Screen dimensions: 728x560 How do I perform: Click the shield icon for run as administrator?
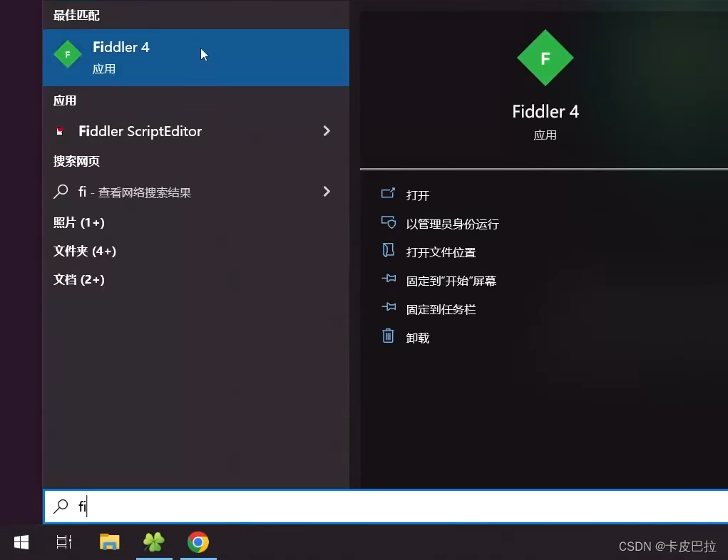pyautogui.click(x=389, y=222)
